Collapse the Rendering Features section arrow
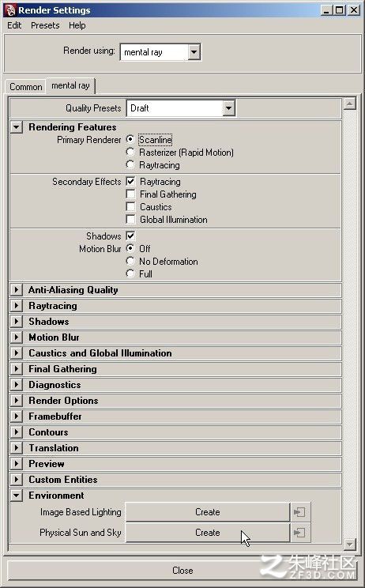This screenshot has height=588, width=365. 16,126
